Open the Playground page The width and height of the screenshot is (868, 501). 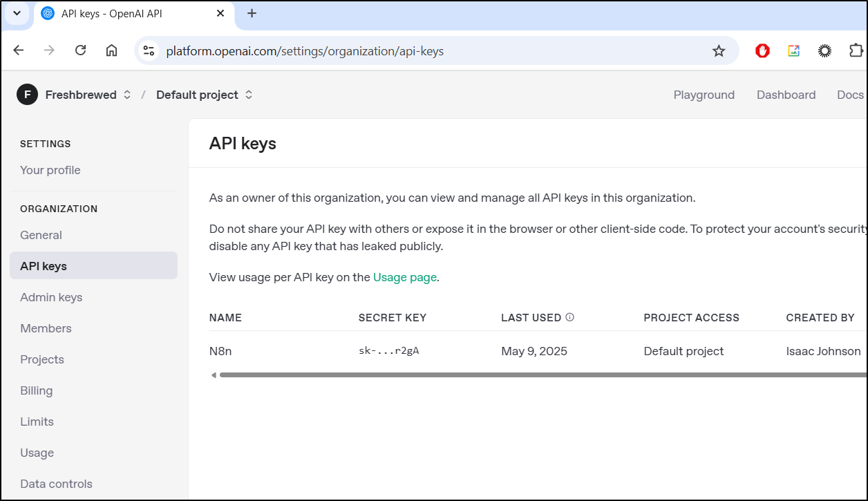pyautogui.click(x=704, y=95)
